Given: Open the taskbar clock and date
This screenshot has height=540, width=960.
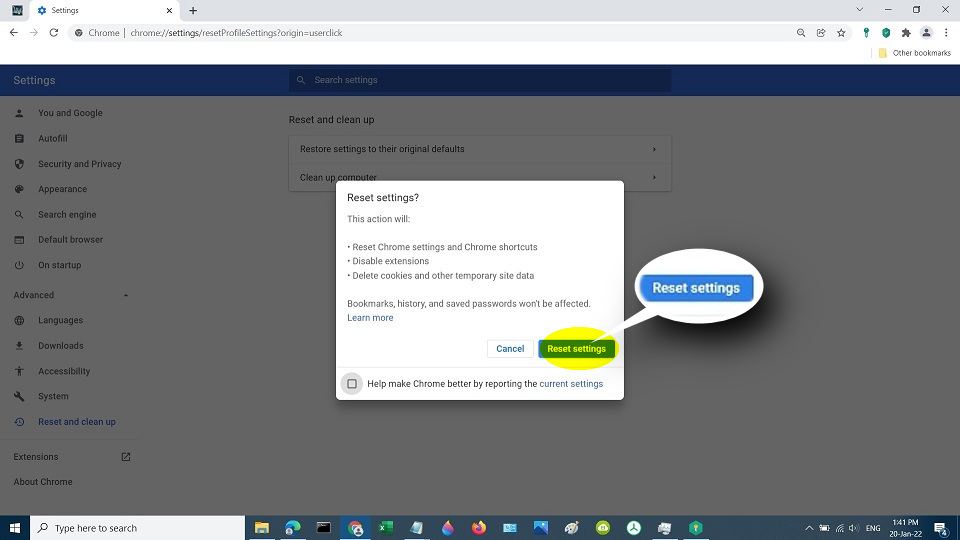Looking at the screenshot, I should 906,528.
